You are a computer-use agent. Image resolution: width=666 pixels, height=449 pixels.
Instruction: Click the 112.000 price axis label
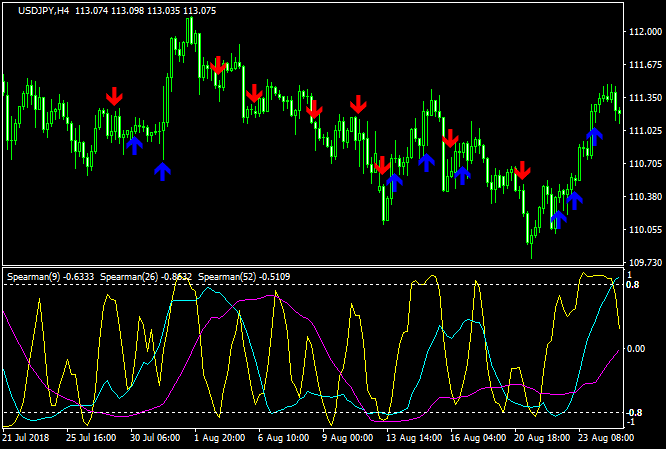click(645, 32)
